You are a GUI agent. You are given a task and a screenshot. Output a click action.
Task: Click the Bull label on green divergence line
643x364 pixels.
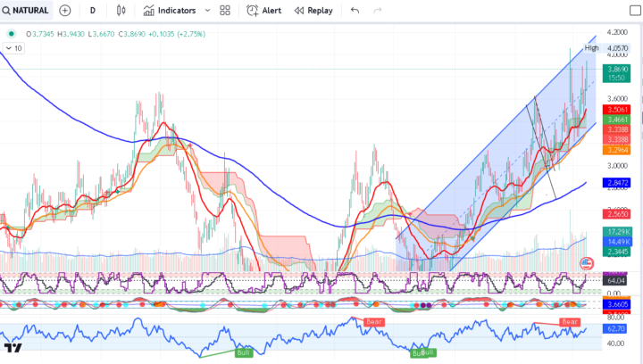click(x=243, y=352)
